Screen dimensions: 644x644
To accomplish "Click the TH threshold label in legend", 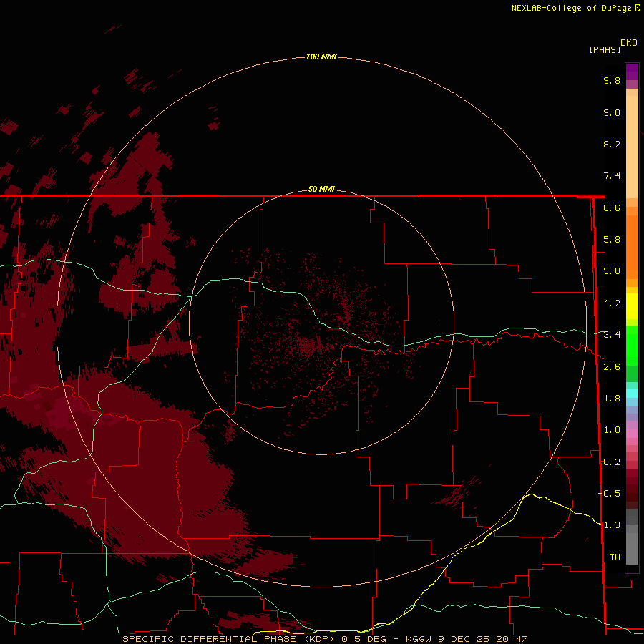I will pyautogui.click(x=615, y=557).
